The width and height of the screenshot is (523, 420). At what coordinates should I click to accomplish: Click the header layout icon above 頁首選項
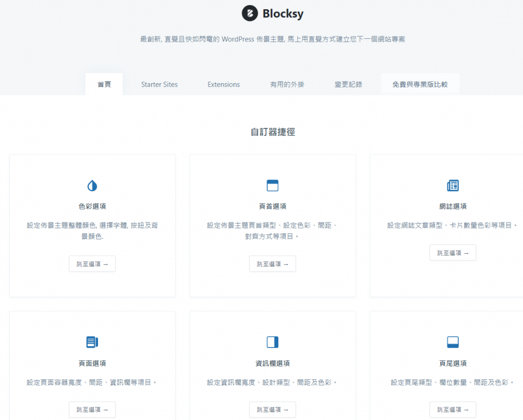click(273, 185)
